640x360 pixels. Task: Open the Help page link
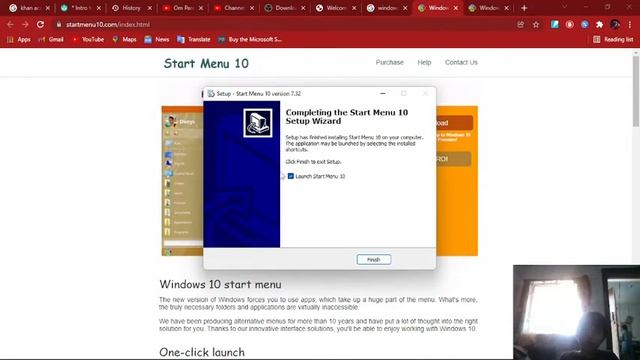pyautogui.click(x=424, y=62)
